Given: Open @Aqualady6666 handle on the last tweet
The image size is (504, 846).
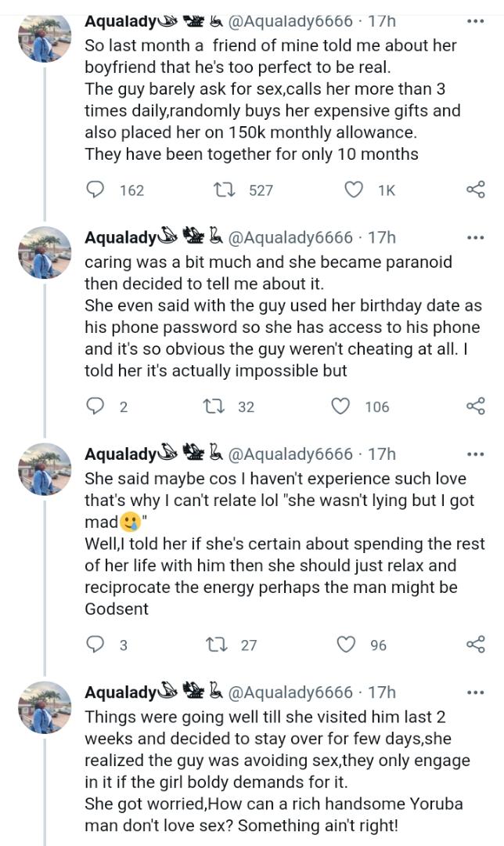Looking at the screenshot, I should click(x=290, y=692).
